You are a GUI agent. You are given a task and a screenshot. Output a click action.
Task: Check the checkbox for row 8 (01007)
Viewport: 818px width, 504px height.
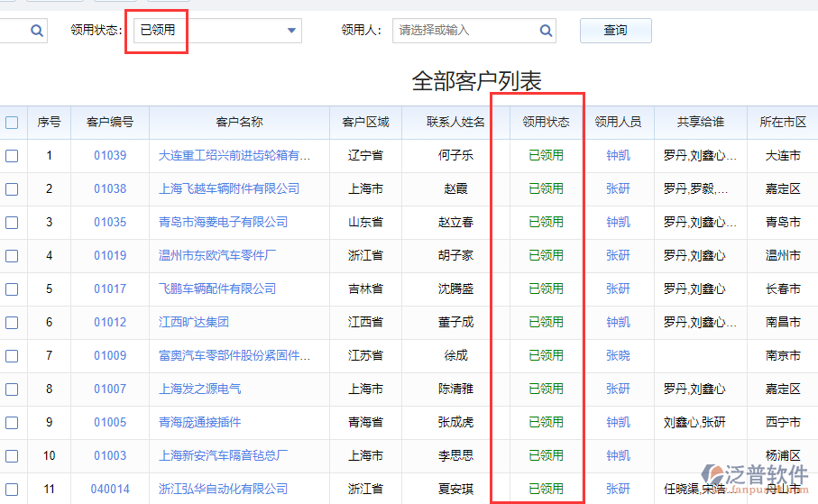click(x=12, y=389)
